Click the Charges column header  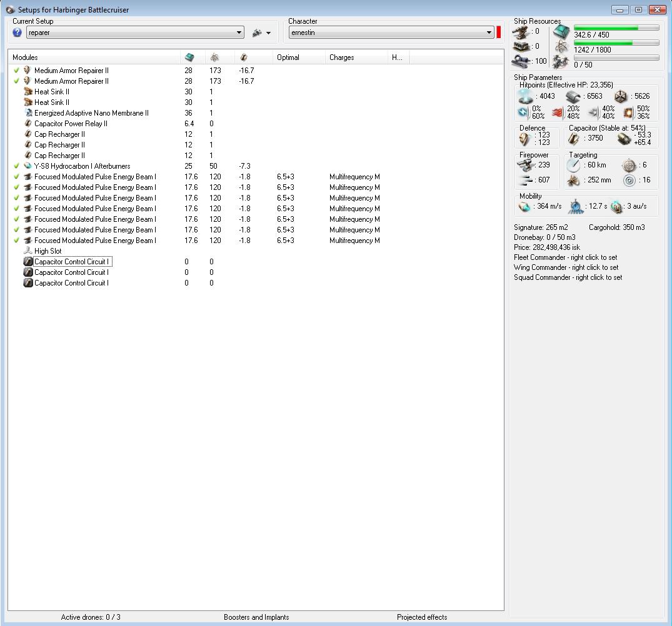click(356, 57)
